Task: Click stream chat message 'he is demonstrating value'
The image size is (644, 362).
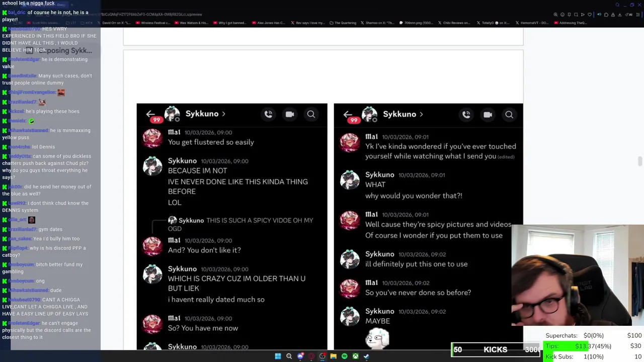Action: pos(45,63)
